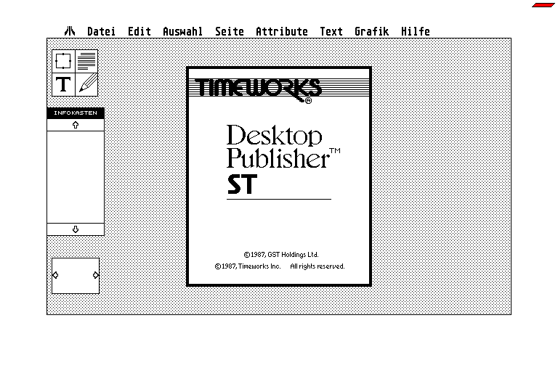
Task: Click the Infokasten up arrow
Action: [x=76, y=125]
